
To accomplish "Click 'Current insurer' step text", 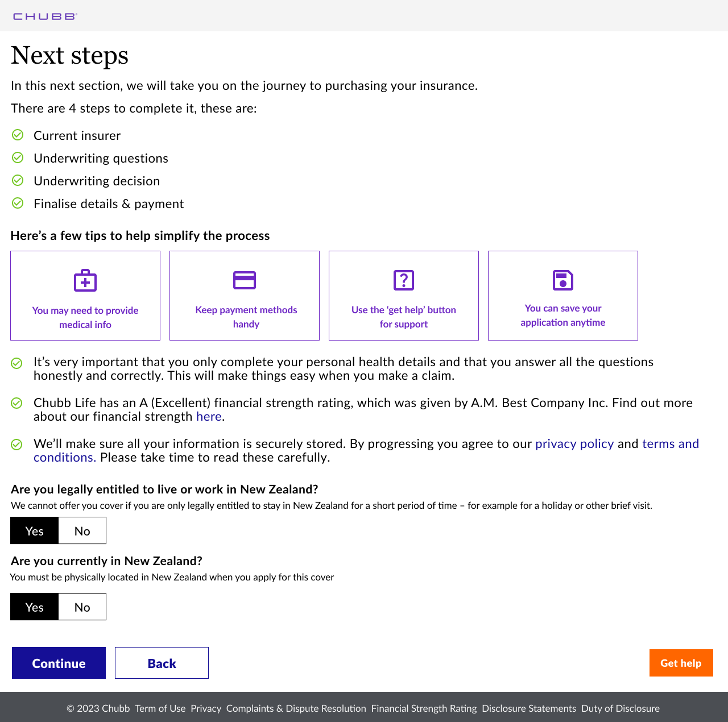I will [x=77, y=135].
